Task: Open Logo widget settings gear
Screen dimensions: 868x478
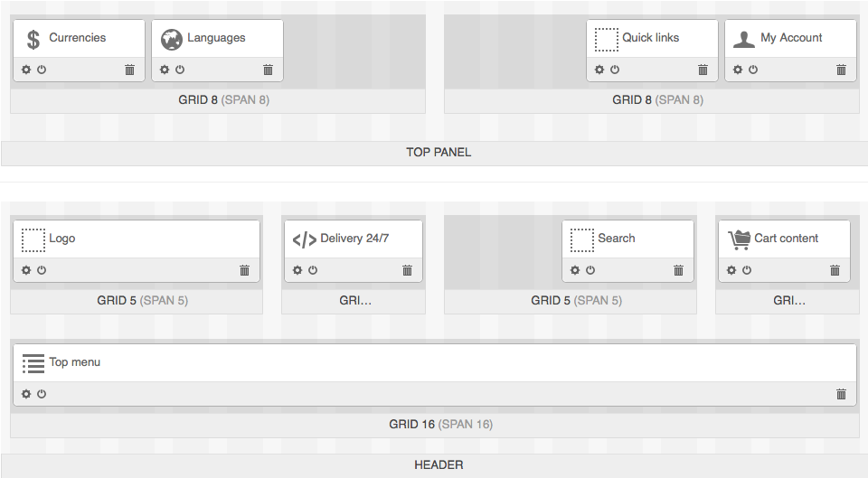Action: 26,270
